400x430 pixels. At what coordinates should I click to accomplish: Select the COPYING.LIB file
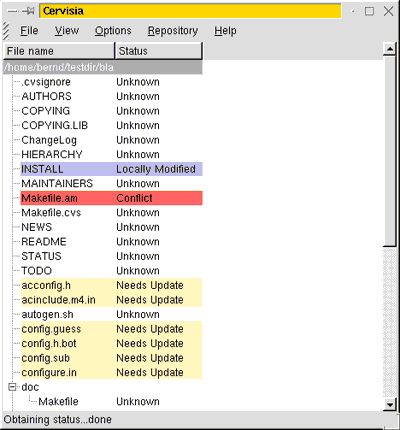(55, 125)
